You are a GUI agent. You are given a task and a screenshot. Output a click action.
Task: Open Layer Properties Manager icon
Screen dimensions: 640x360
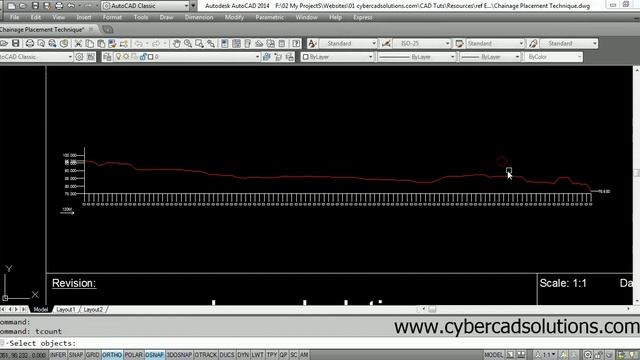107,57
